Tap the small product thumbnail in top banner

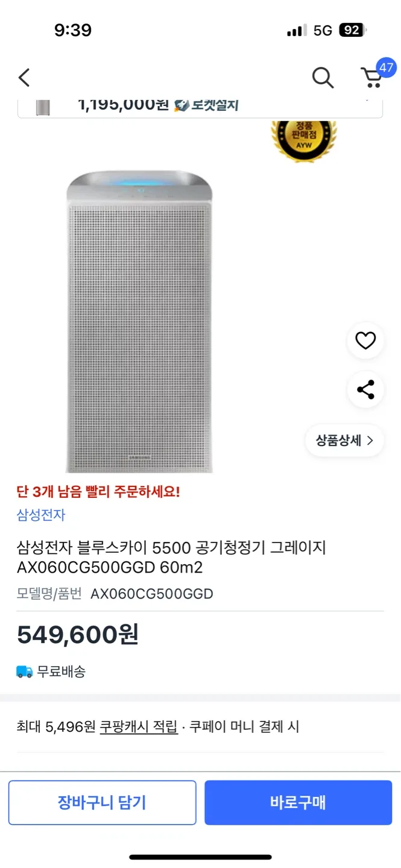tap(43, 107)
